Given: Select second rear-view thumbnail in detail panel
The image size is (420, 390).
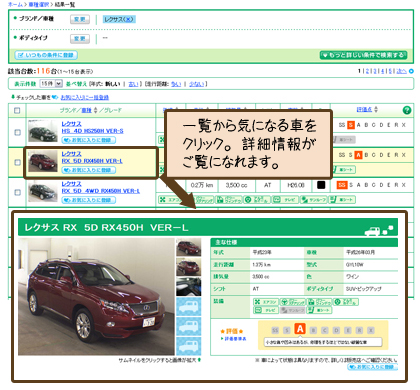Looking at the screenshot, I should point(189,267).
